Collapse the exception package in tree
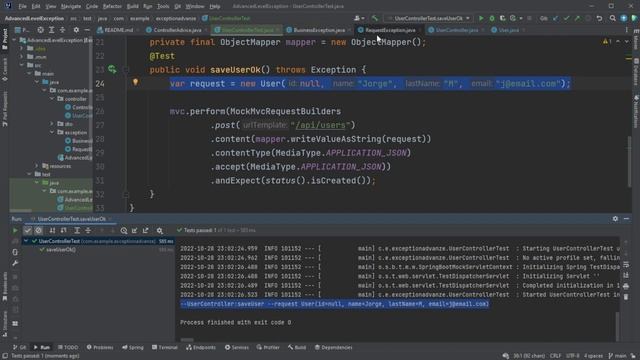This screenshot has height=360, width=640. pos(52,132)
